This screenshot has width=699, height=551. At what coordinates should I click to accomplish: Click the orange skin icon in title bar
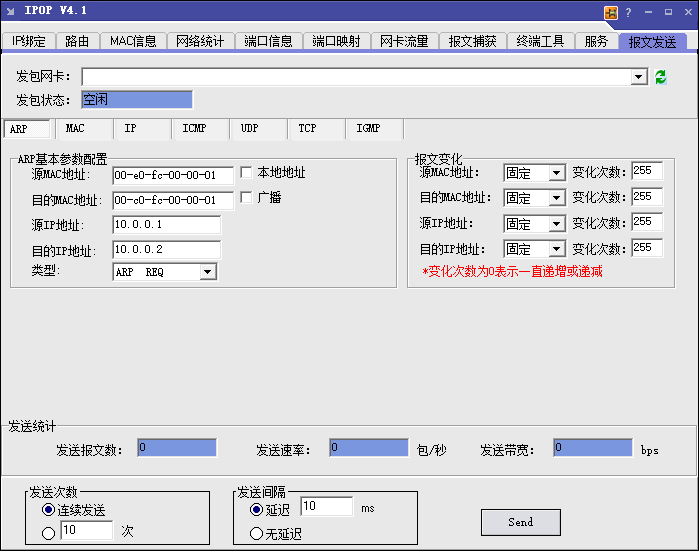pyautogui.click(x=611, y=12)
